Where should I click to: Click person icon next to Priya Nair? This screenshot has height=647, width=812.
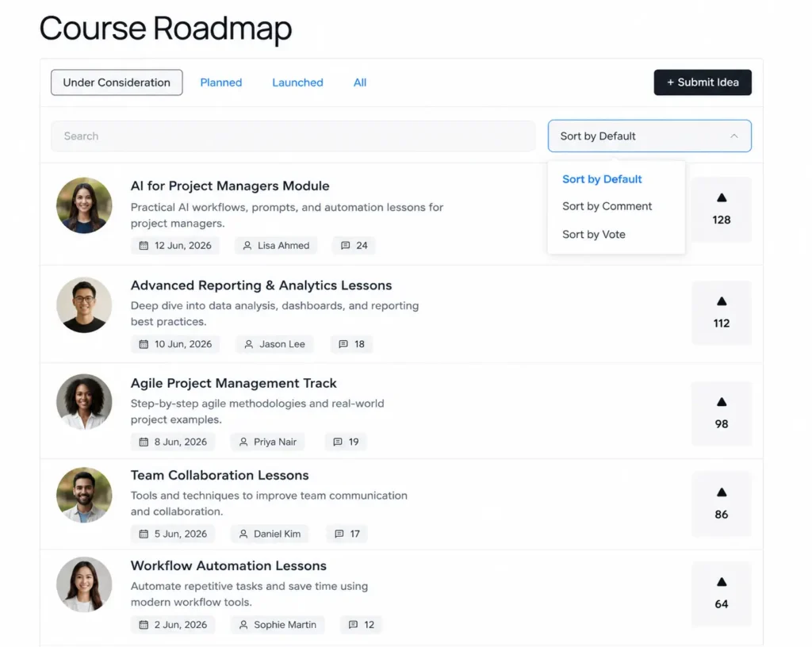(x=243, y=442)
